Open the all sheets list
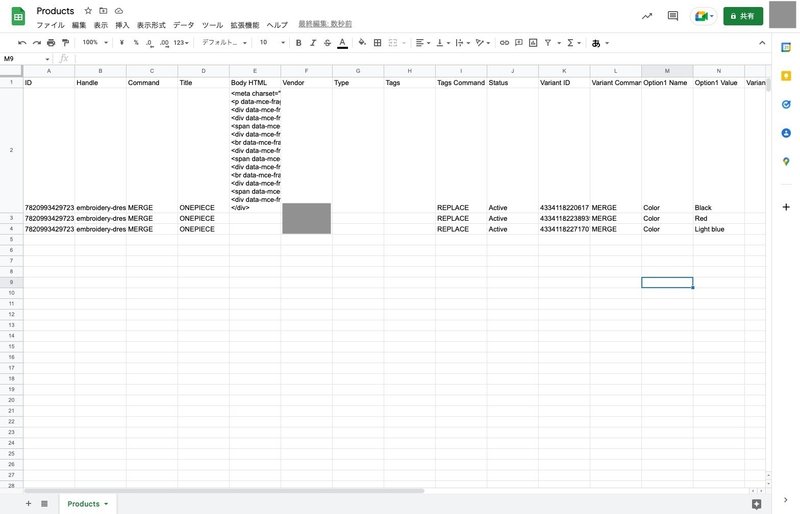Image resolution: width=800 pixels, height=514 pixels. 44,504
